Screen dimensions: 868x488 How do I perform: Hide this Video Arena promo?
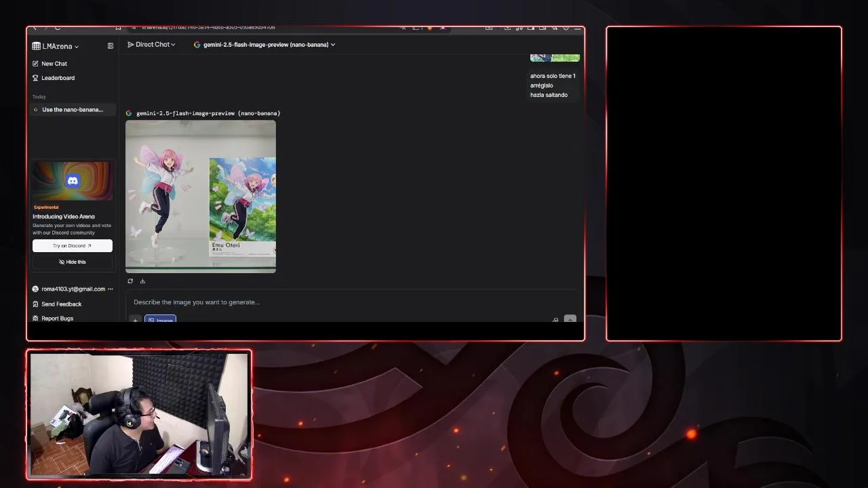pos(73,262)
